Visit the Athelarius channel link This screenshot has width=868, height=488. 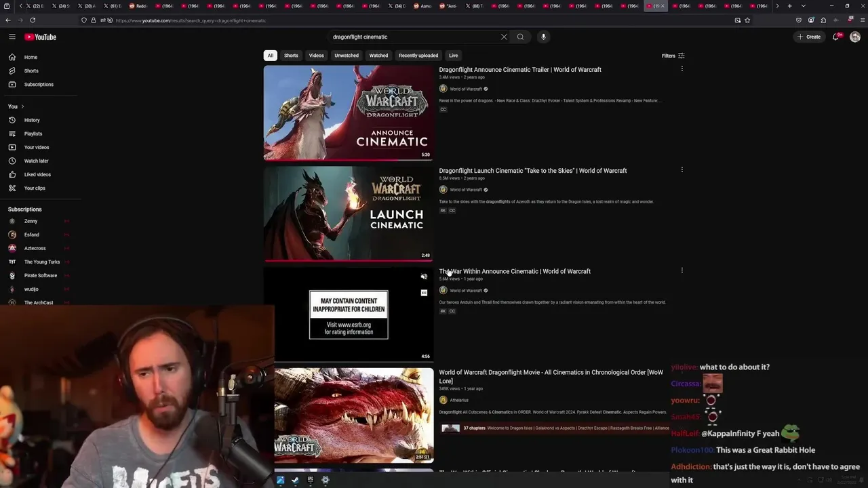(x=459, y=400)
